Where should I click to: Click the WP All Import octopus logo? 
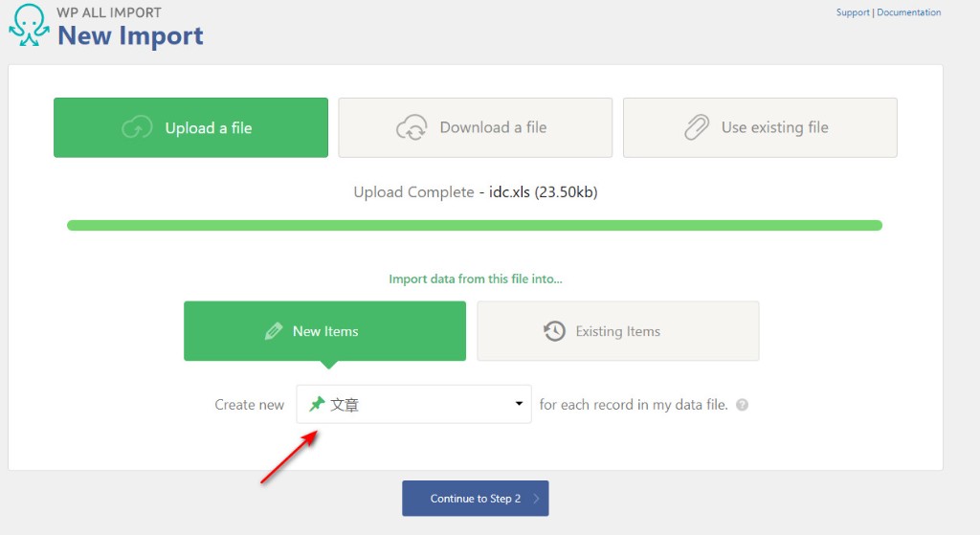[x=29, y=26]
